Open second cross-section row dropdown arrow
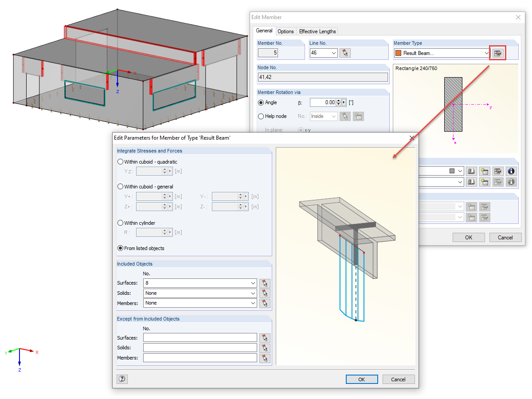Viewport: 532px width, 399px height. (x=460, y=182)
